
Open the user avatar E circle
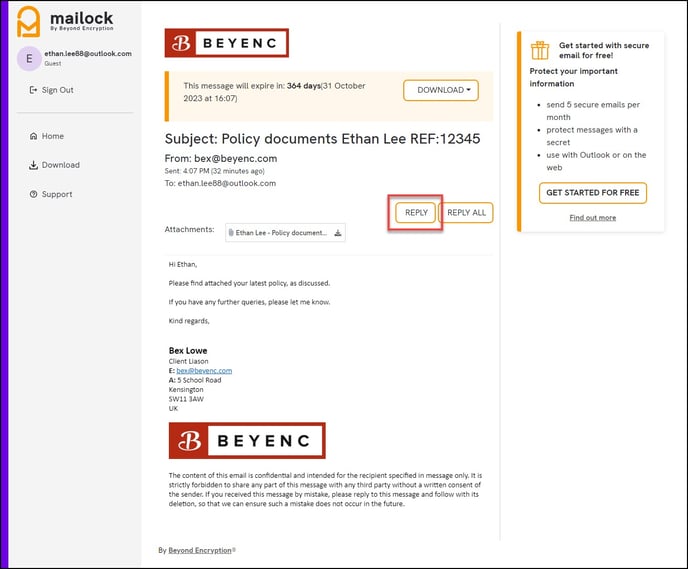coord(29,58)
